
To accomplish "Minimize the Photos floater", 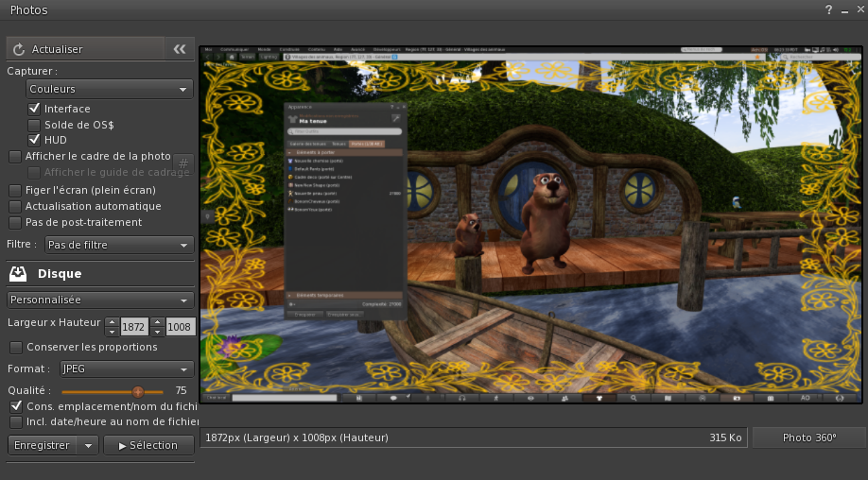I will click(845, 9).
